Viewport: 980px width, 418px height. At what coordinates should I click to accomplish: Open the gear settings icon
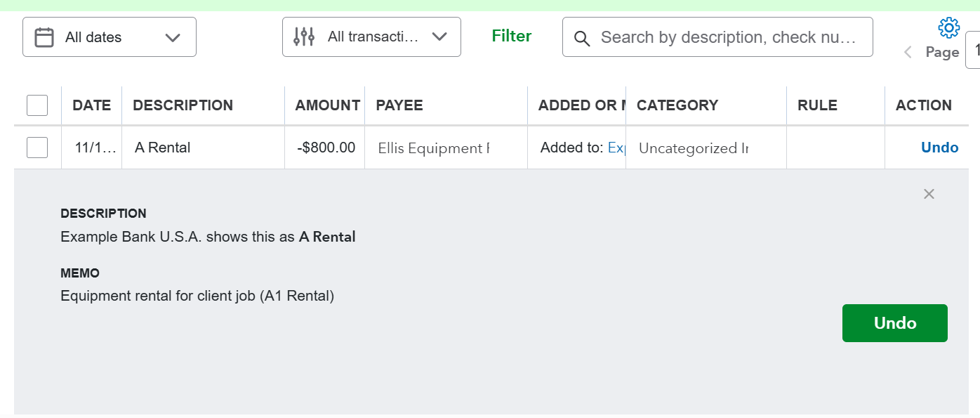[x=948, y=28]
